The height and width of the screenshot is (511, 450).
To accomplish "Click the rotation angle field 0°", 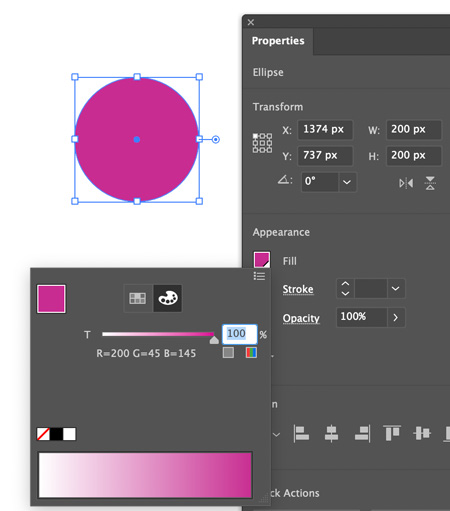I will [x=320, y=182].
